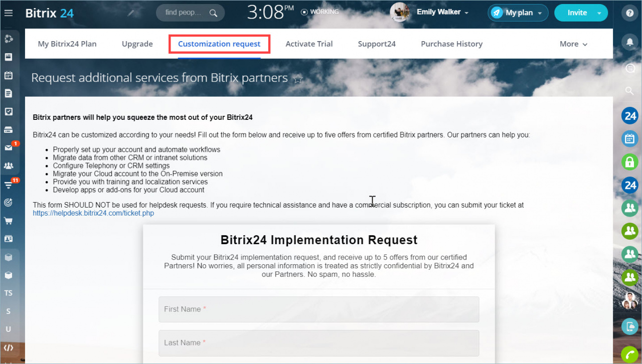Click 'Provide you with training' bullet text
642x364 pixels.
130,181
